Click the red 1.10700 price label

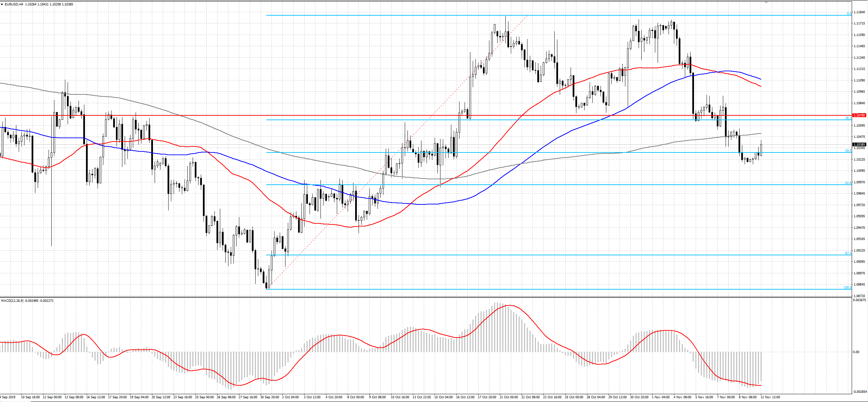pos(860,115)
